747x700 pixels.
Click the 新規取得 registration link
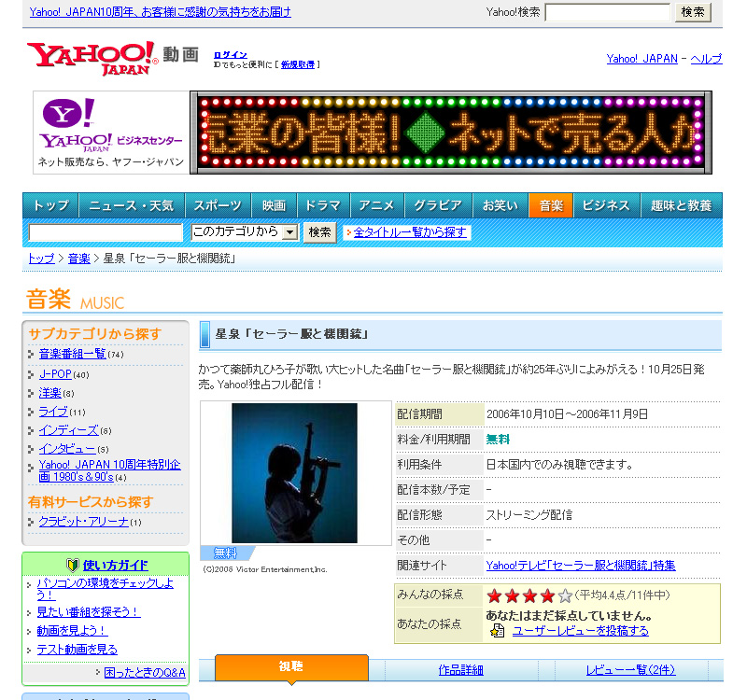[x=298, y=64]
